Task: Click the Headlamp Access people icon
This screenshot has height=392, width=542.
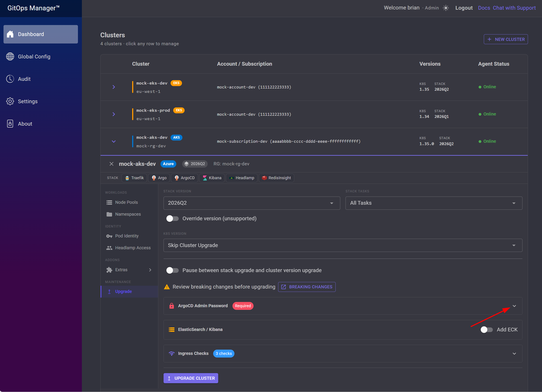Action: click(x=109, y=248)
